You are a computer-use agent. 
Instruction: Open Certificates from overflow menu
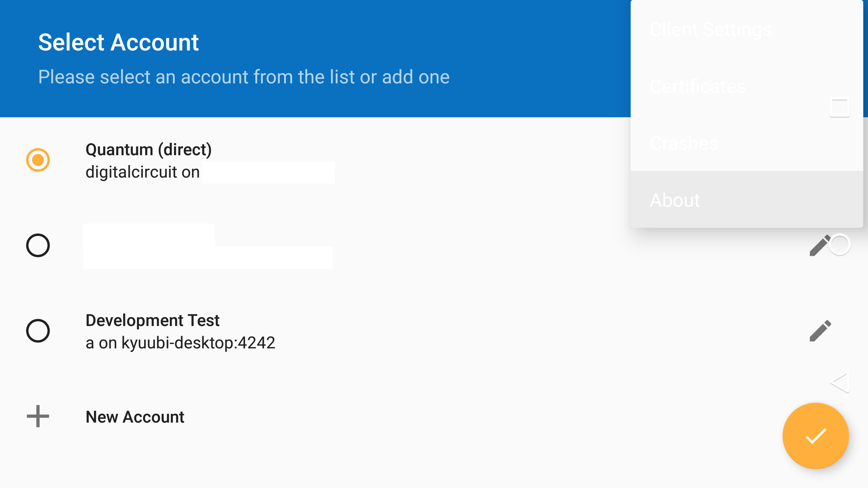click(698, 87)
